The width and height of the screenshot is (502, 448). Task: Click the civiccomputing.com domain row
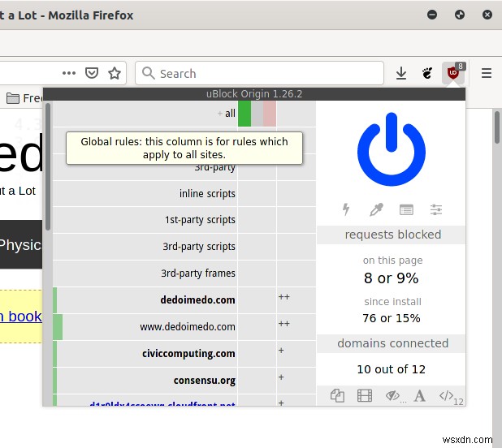pyautogui.click(x=145, y=354)
